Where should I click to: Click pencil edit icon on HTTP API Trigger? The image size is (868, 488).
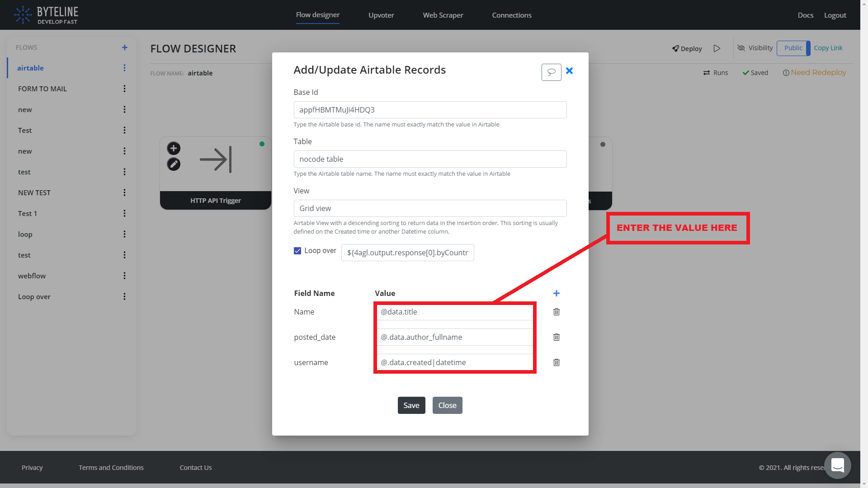pos(174,164)
